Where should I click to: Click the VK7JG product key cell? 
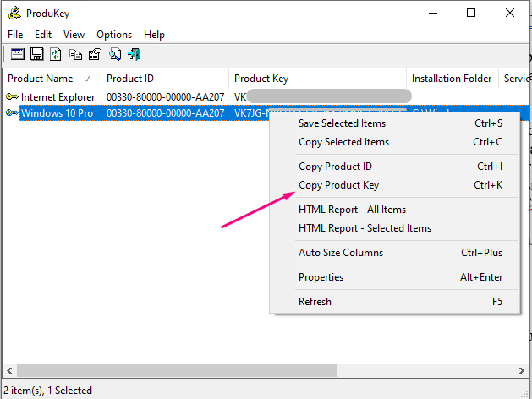point(251,113)
